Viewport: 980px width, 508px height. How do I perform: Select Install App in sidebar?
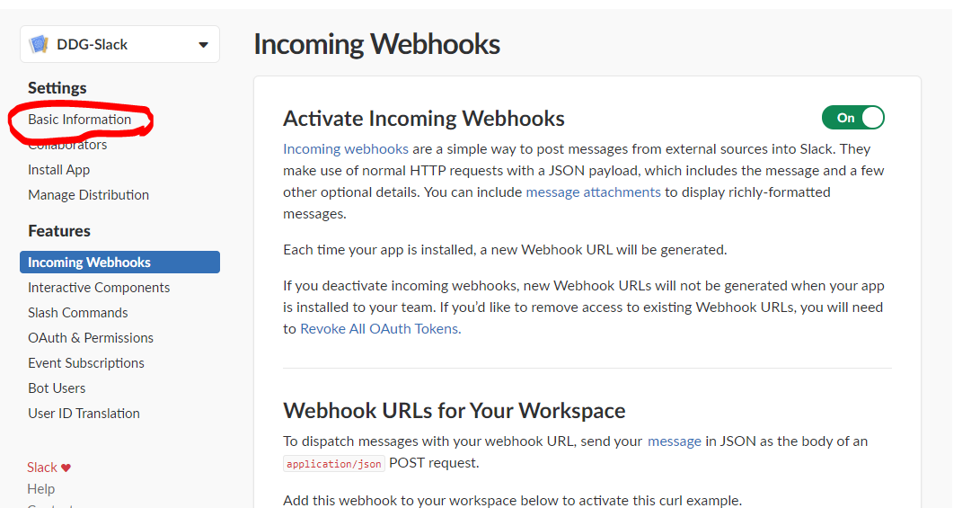(x=58, y=170)
